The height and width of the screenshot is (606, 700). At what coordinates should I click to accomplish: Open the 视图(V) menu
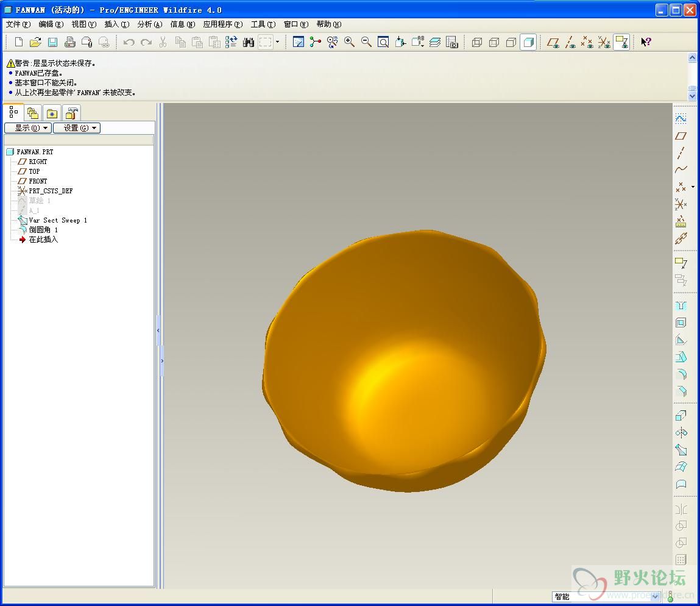click(x=84, y=24)
